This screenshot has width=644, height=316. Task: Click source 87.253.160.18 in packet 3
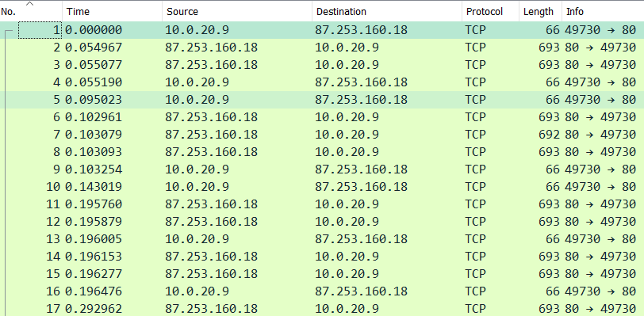pyautogui.click(x=211, y=65)
